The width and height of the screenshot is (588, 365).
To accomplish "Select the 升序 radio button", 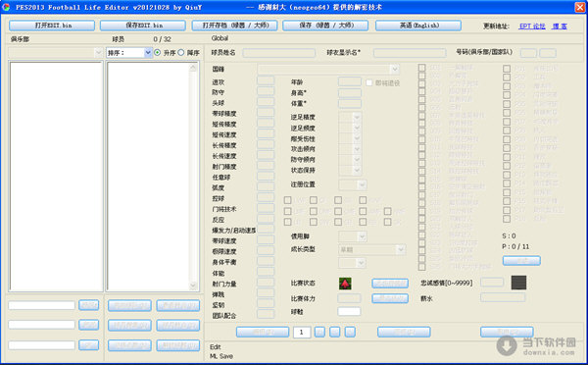I will point(158,53).
